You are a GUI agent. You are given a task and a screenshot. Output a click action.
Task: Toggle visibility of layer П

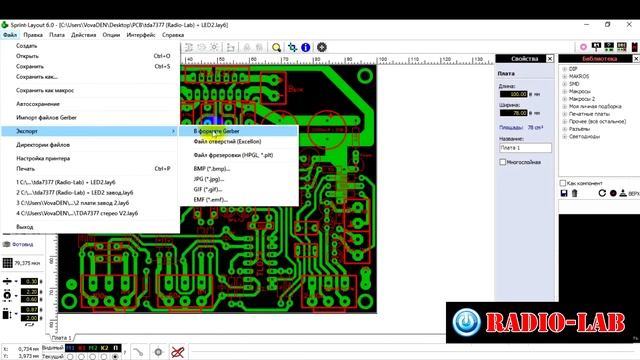(116, 348)
